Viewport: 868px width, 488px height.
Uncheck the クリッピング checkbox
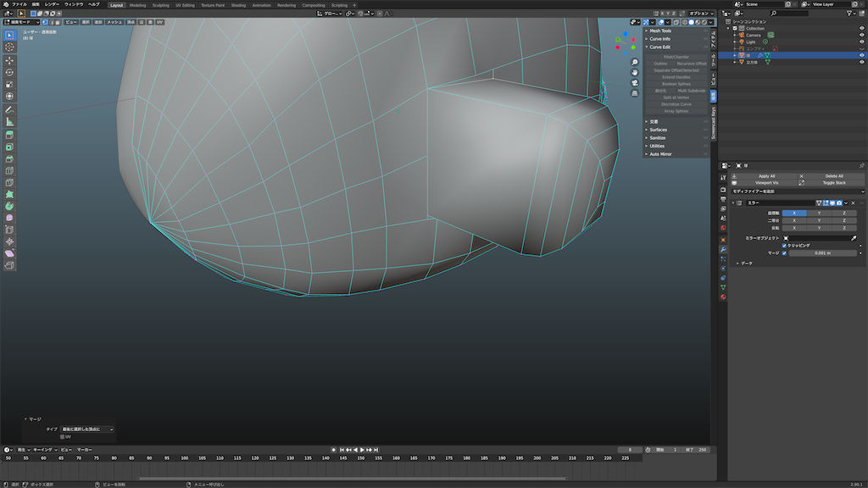click(x=784, y=246)
